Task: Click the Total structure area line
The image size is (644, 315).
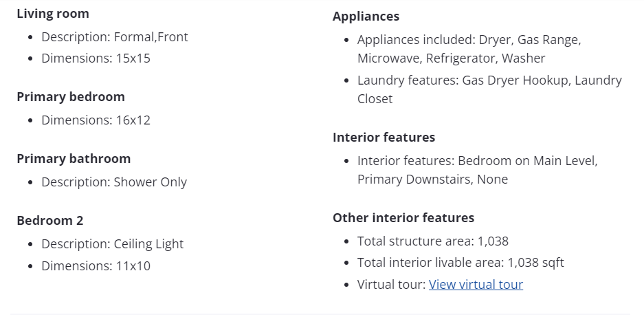Action: [432, 241]
